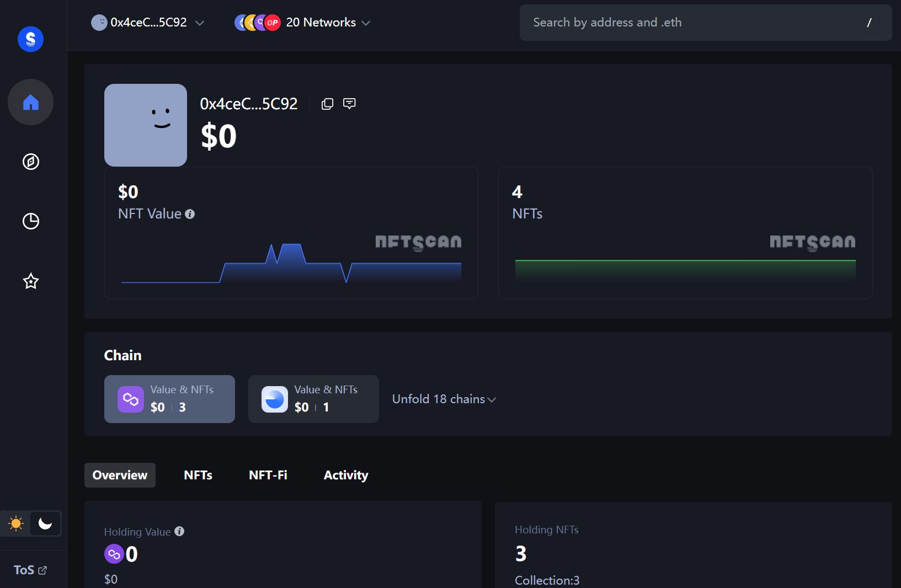Open the wallet address dropdown
Viewport: 901px width, 588px height.
point(148,23)
